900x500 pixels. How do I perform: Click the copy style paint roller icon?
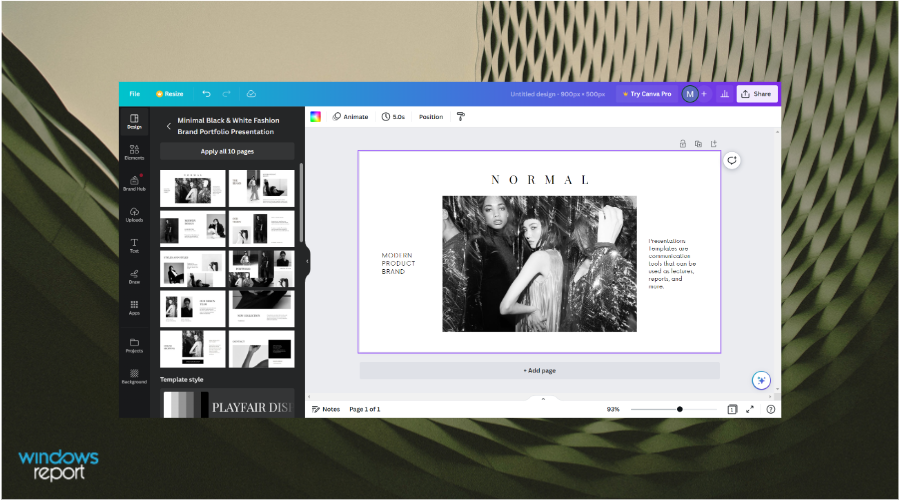point(460,117)
